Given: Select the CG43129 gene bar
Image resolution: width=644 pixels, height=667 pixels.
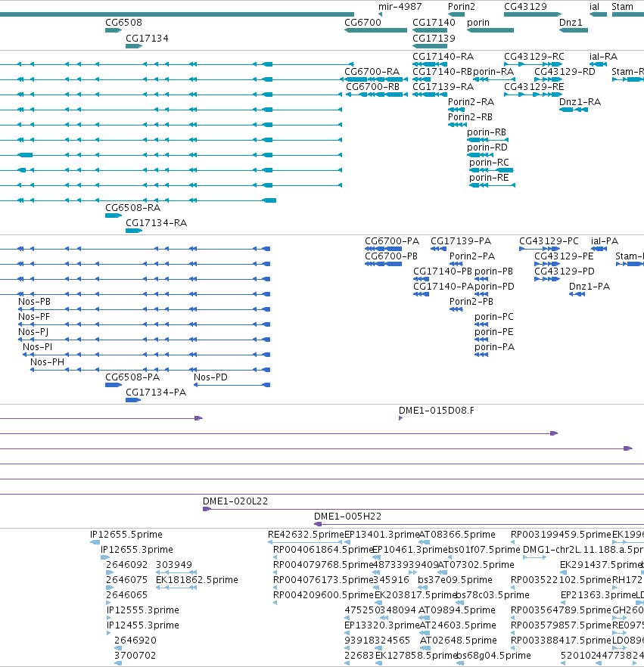Looking at the screenshot, I should pos(533,14).
